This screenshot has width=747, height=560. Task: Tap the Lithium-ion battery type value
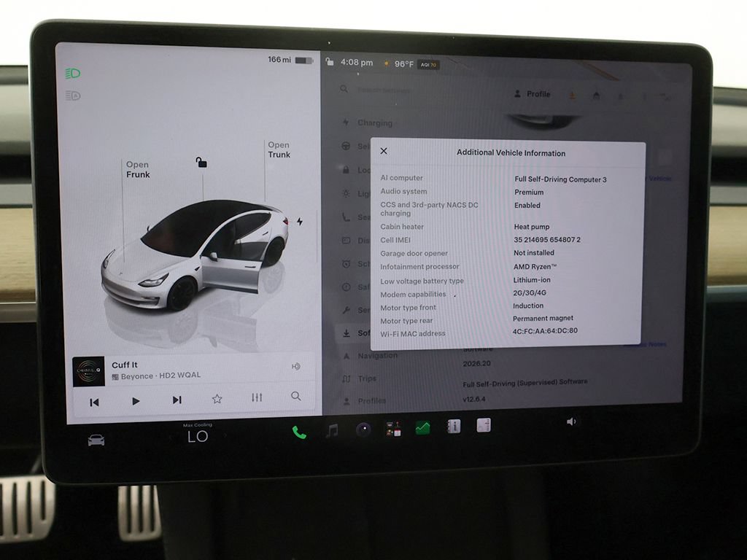(x=532, y=280)
